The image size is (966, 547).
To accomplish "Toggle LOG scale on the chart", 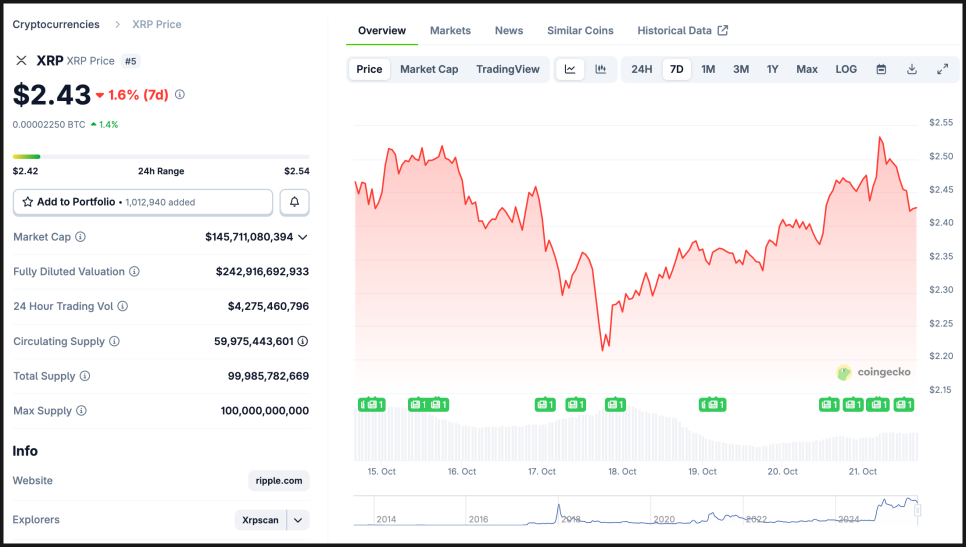I will (x=846, y=69).
